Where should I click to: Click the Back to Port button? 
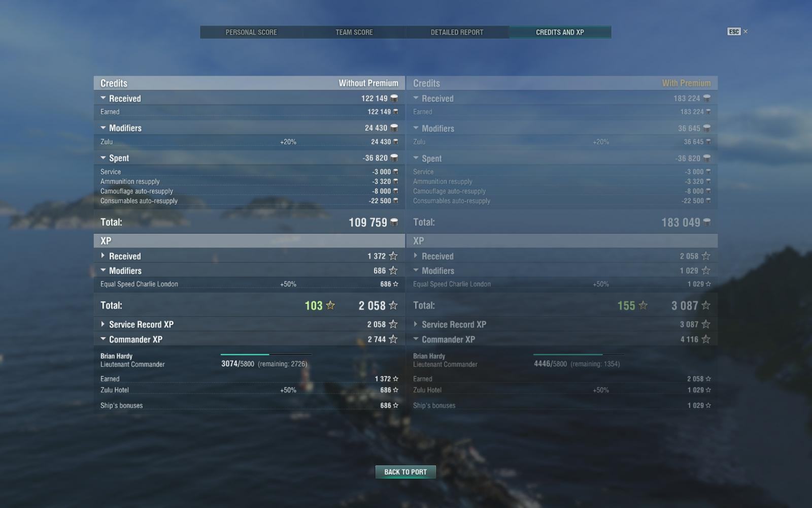point(405,472)
